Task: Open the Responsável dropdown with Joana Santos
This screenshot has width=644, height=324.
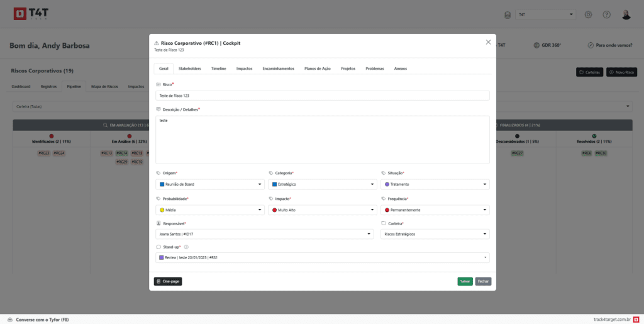Action: pyautogui.click(x=264, y=234)
